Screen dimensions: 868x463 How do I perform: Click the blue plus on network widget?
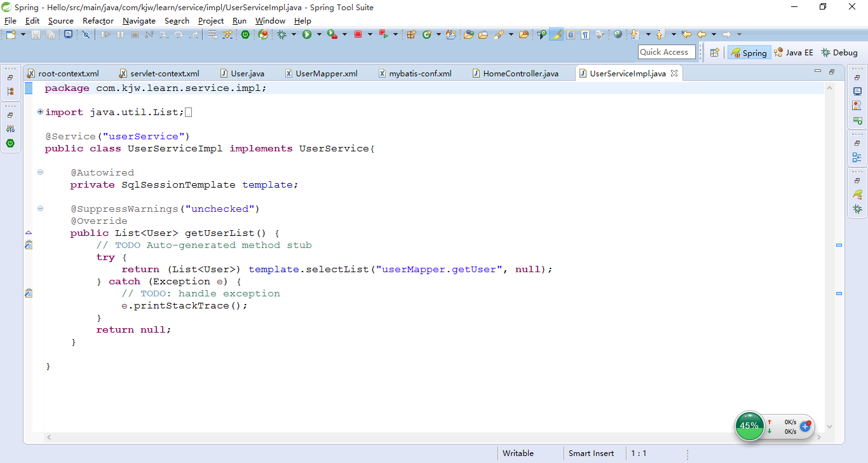805,426
